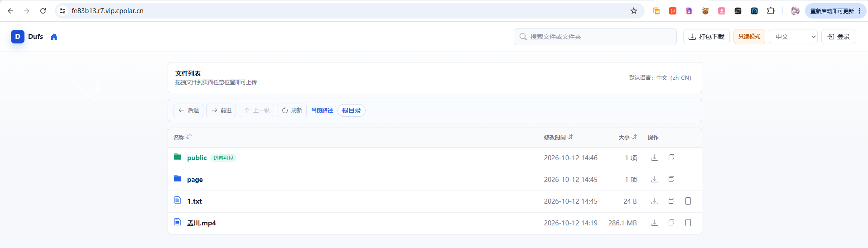Click 后退 back button
This screenshot has width=868, height=248.
(x=188, y=110)
